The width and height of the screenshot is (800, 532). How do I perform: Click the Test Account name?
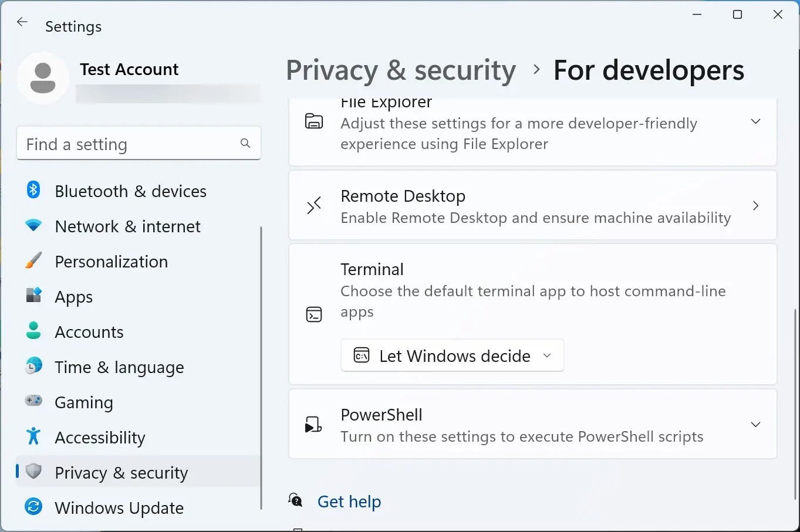[129, 69]
